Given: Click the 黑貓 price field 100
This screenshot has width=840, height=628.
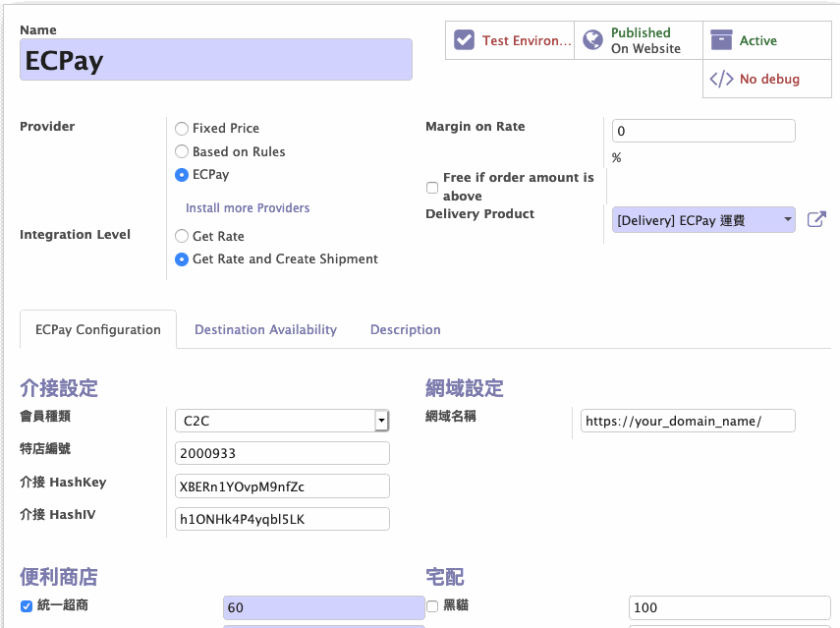Looking at the screenshot, I should (730, 607).
